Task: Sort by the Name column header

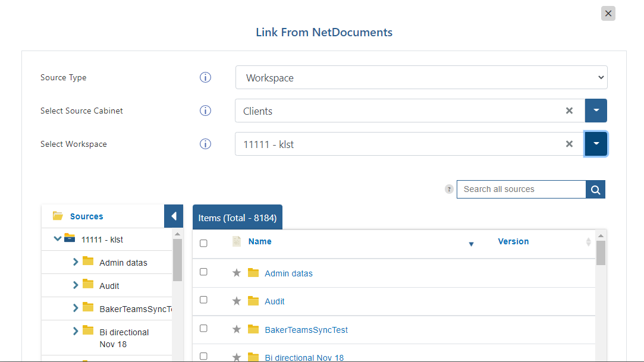Action: (260, 241)
